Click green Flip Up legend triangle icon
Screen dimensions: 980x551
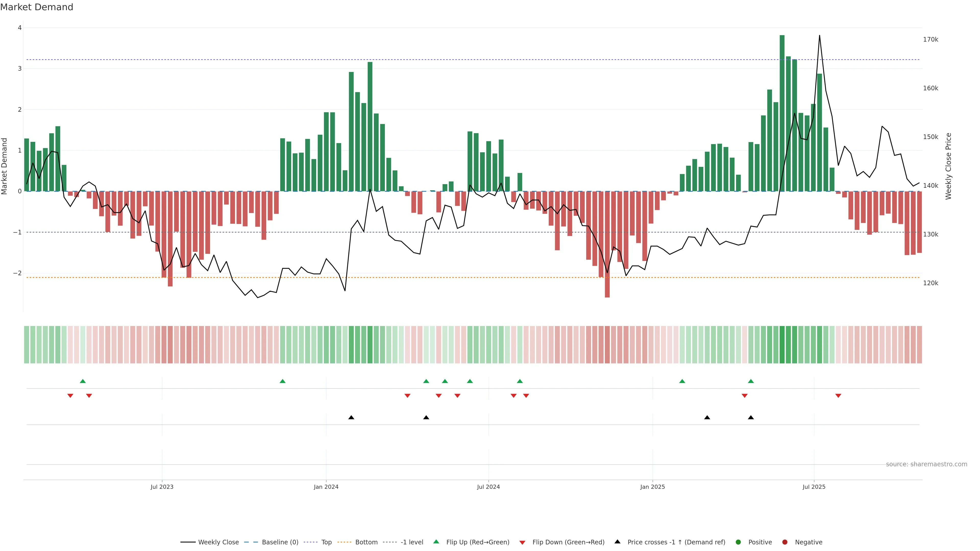click(x=436, y=542)
